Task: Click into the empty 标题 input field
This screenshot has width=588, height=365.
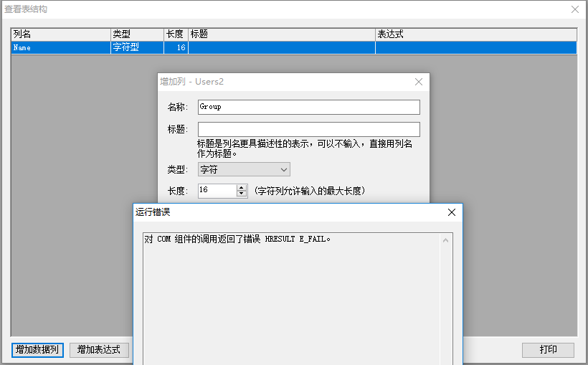Action: 308,129
